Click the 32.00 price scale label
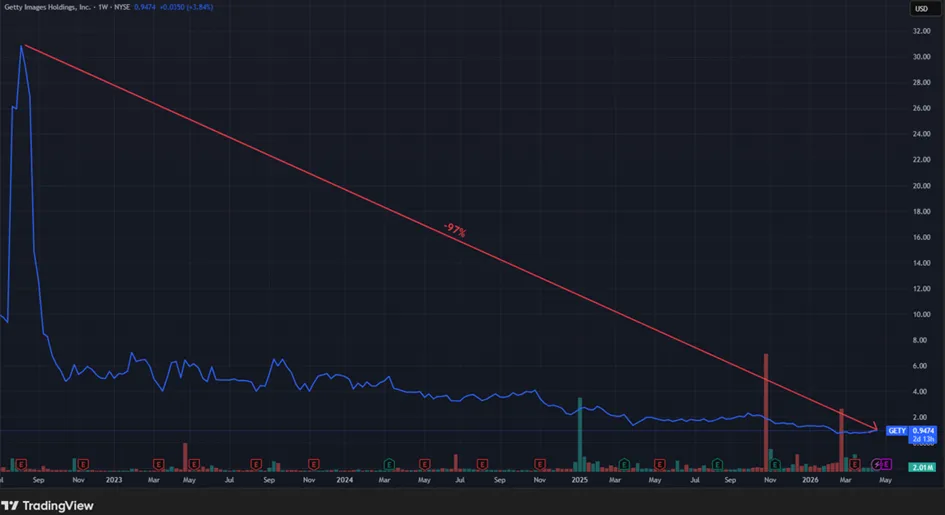This screenshot has width=945, height=515. click(x=921, y=31)
